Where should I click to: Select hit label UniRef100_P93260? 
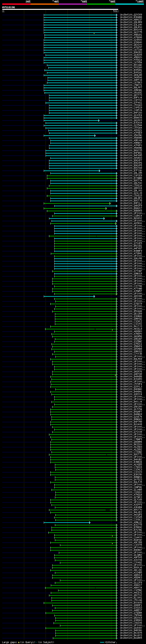(x=131, y=67)
